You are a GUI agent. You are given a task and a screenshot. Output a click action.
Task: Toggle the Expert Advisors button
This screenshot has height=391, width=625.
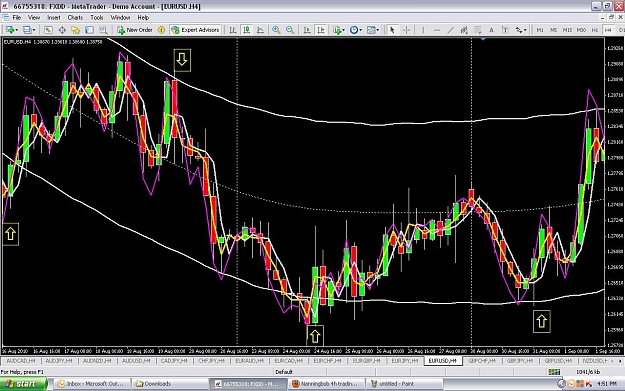pos(195,30)
